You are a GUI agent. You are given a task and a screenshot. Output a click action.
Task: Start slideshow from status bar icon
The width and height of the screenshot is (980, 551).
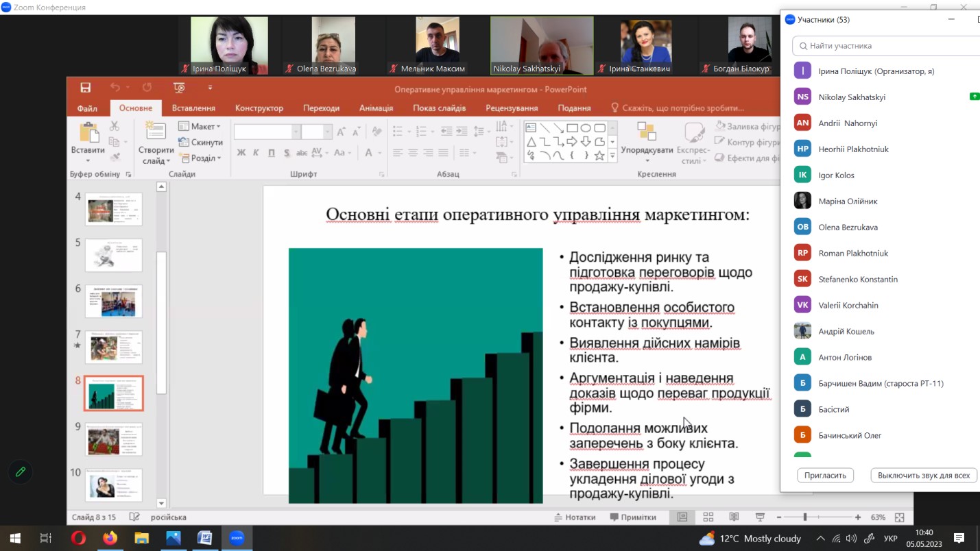(760, 517)
